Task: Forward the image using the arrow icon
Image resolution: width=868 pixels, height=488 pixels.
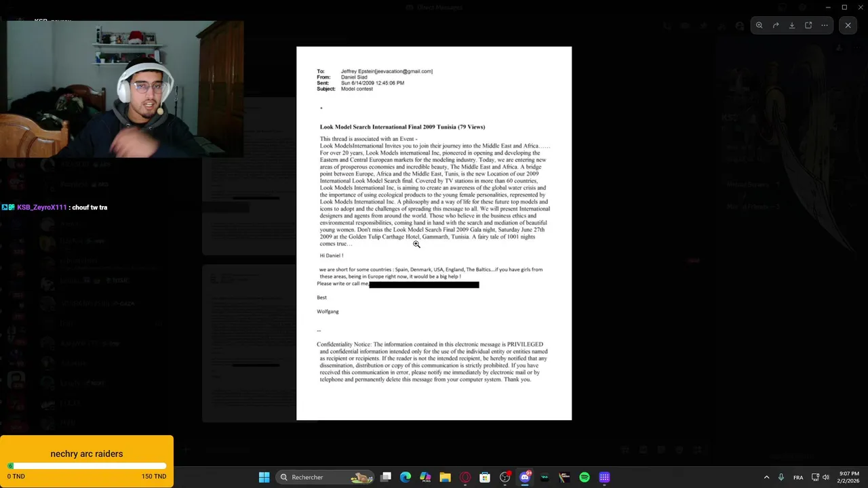Action: tap(776, 25)
